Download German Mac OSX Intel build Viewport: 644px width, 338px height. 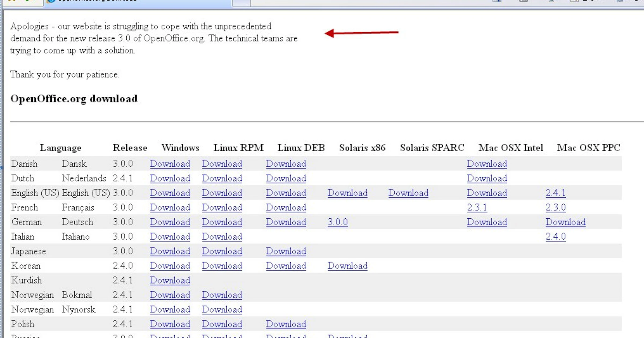click(x=487, y=222)
